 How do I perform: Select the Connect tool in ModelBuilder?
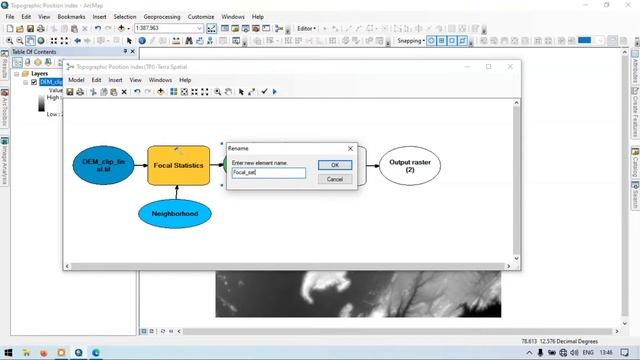251,92
